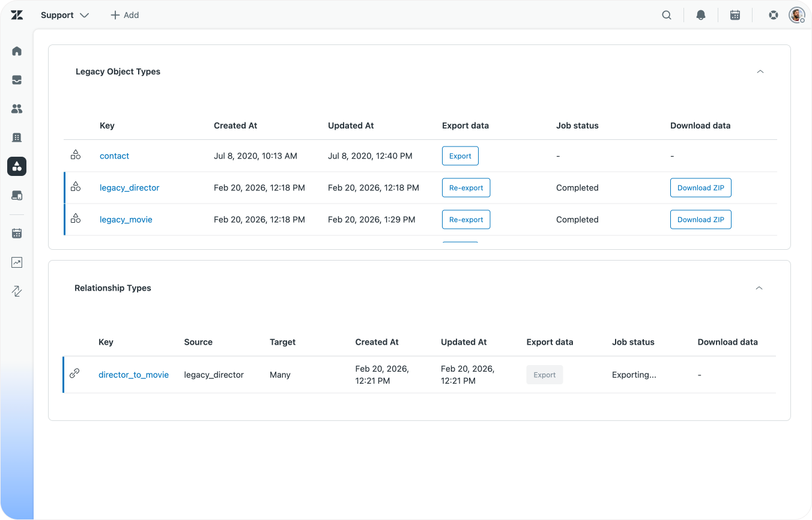
Task: Collapse the Relationship Types section
Action: click(x=759, y=288)
